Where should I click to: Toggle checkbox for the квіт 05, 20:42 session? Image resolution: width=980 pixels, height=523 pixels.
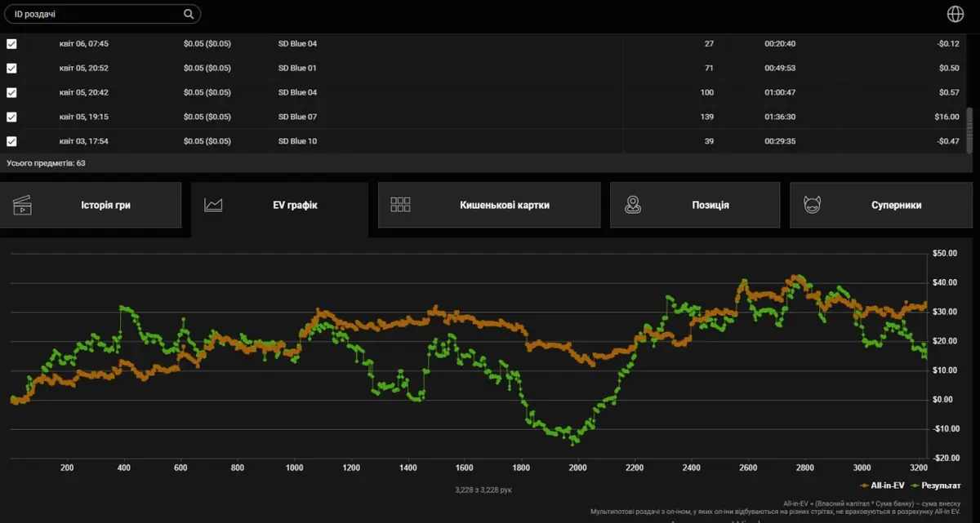[11, 93]
